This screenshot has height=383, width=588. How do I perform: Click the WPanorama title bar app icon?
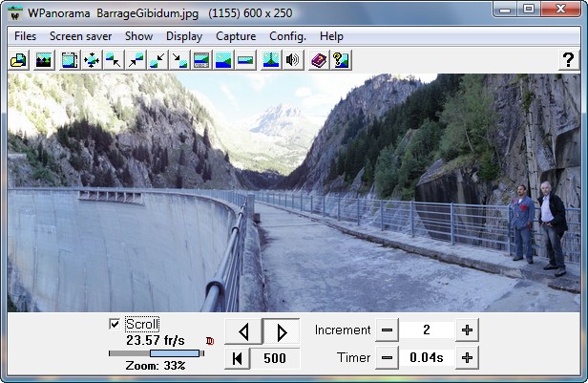pyautogui.click(x=15, y=14)
